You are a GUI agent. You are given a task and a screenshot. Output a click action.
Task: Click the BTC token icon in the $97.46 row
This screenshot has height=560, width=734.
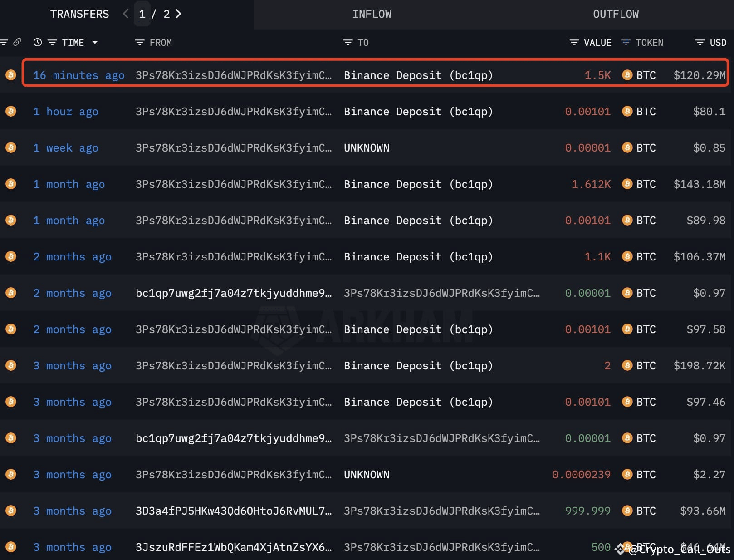click(627, 402)
